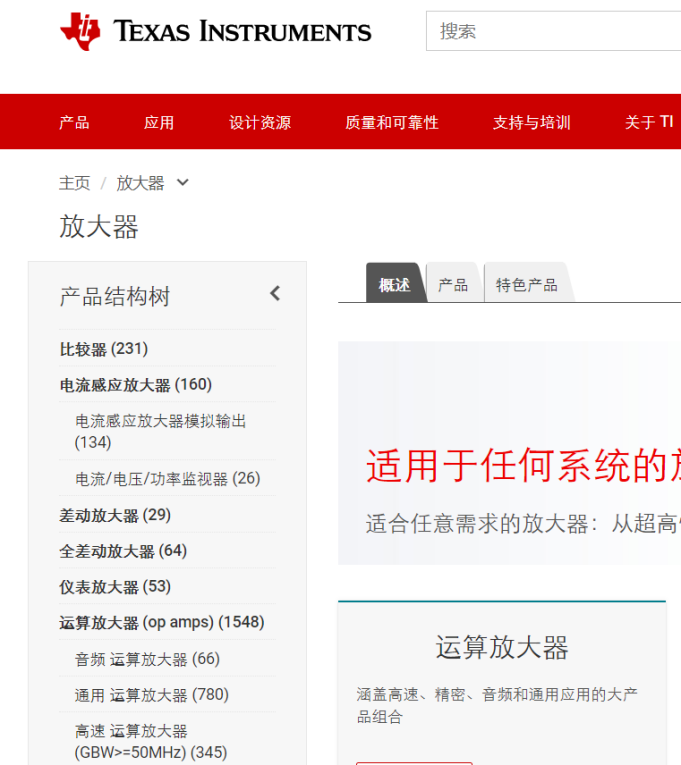Select 全差动放大器 (64) in the tree
The image size is (681, 765).
(123, 551)
